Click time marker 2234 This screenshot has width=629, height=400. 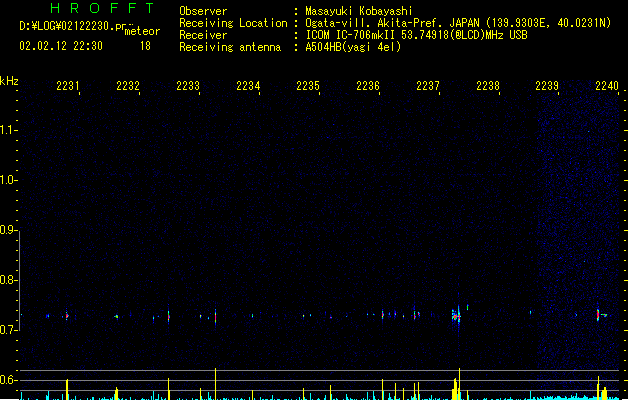tap(248, 85)
